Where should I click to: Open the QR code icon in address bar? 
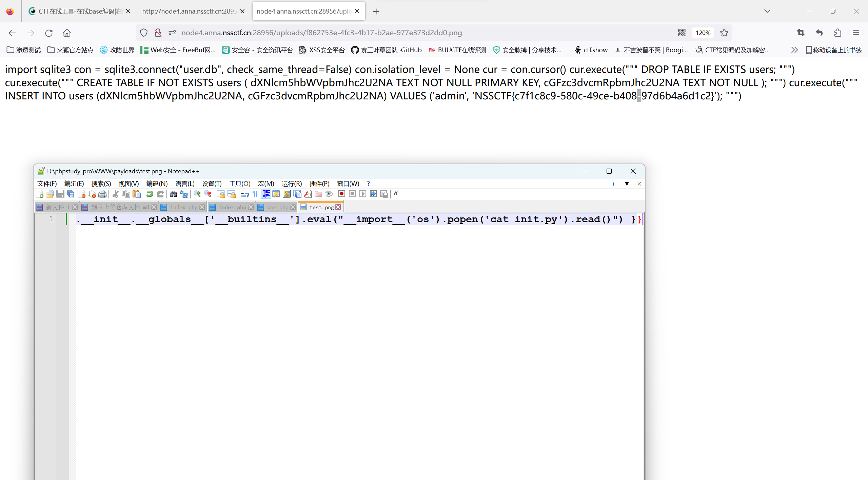tap(682, 33)
